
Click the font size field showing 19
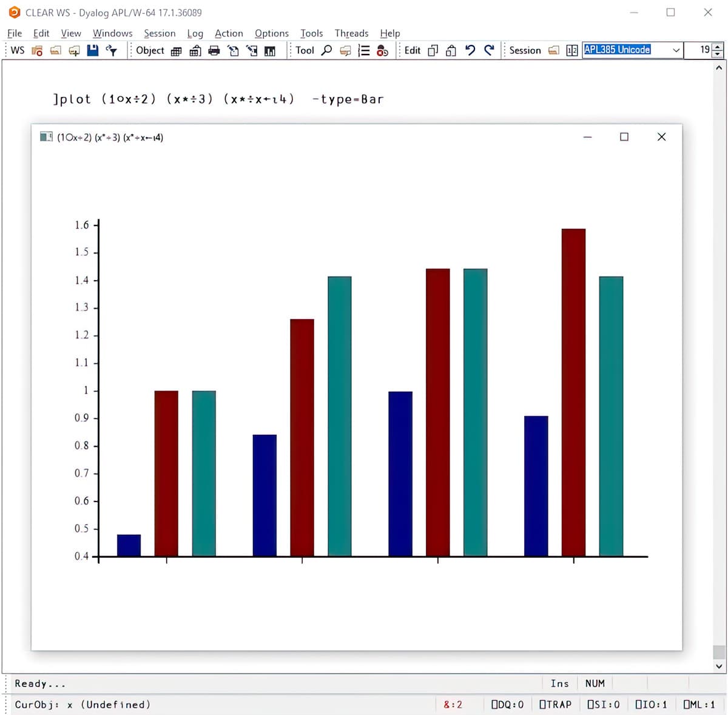coord(698,50)
